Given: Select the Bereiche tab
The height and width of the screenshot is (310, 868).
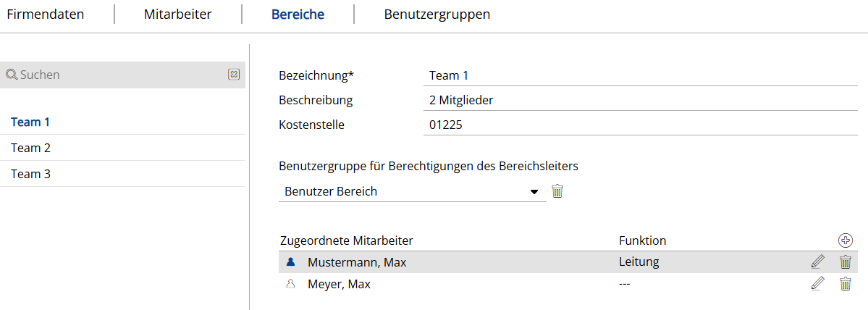Looking at the screenshot, I should click(298, 14).
